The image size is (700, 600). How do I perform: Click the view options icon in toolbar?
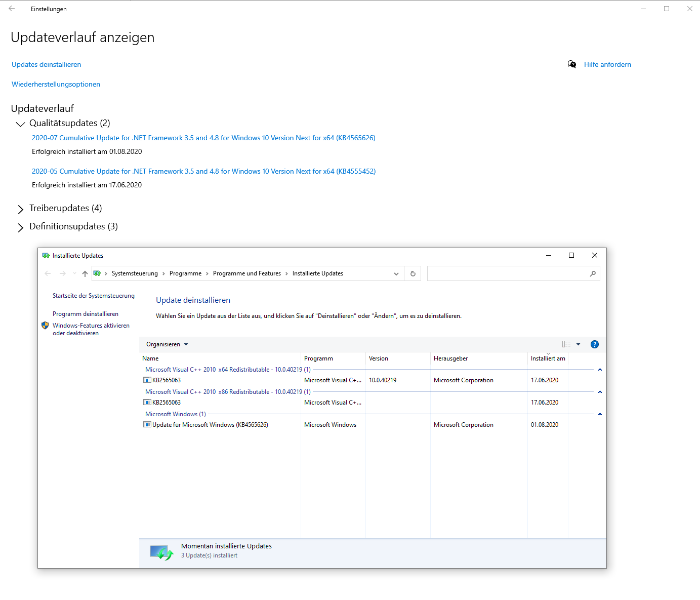(566, 344)
